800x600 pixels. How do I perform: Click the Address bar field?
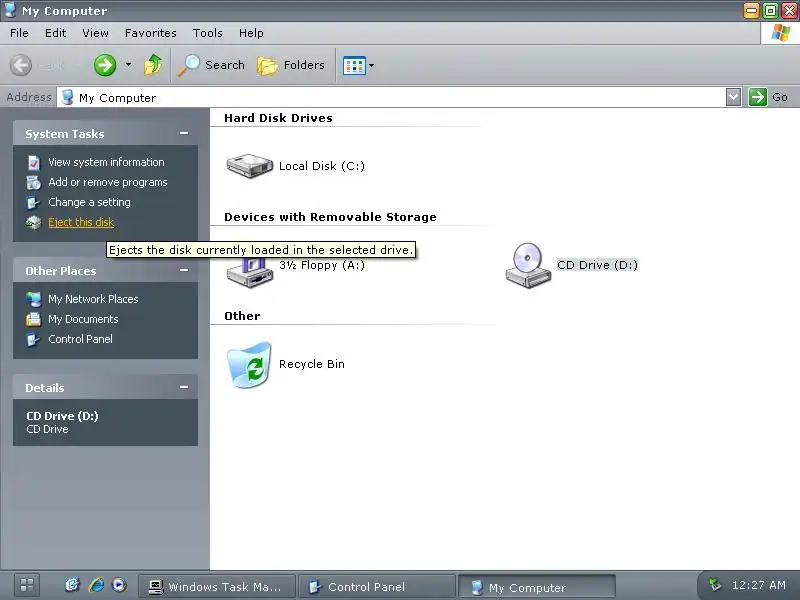(391, 97)
